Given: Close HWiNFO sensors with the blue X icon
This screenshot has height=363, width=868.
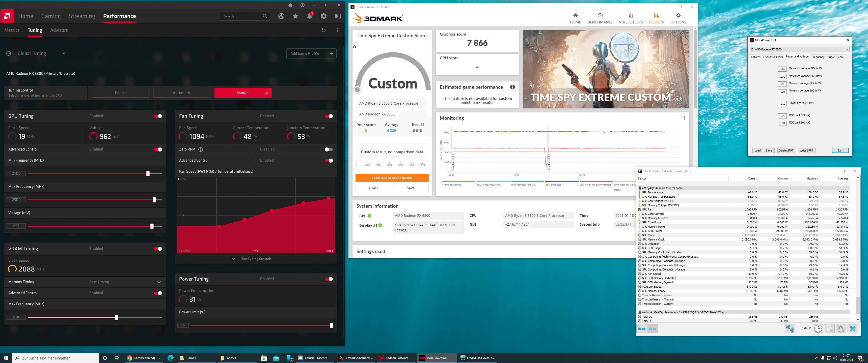Looking at the screenshot, I should click(x=853, y=329).
